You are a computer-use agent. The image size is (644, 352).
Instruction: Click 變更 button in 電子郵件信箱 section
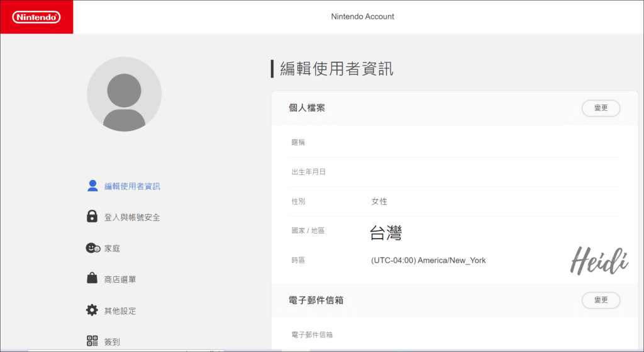601,300
